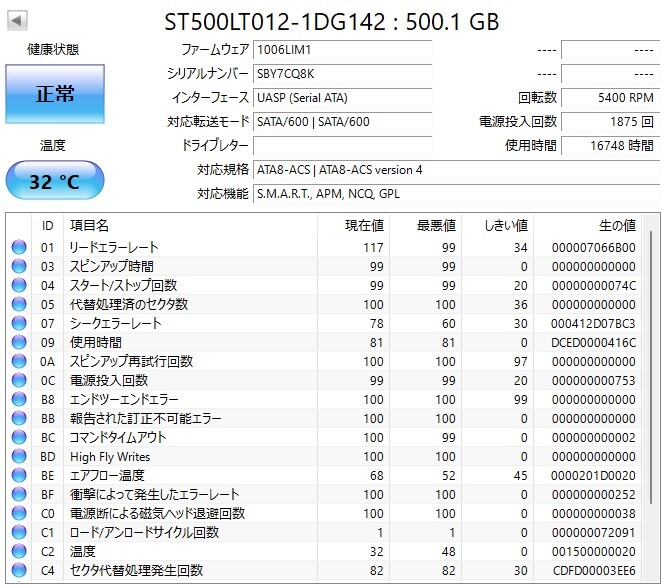
Task: Click the raw value 000000000252
Action: (x=593, y=495)
